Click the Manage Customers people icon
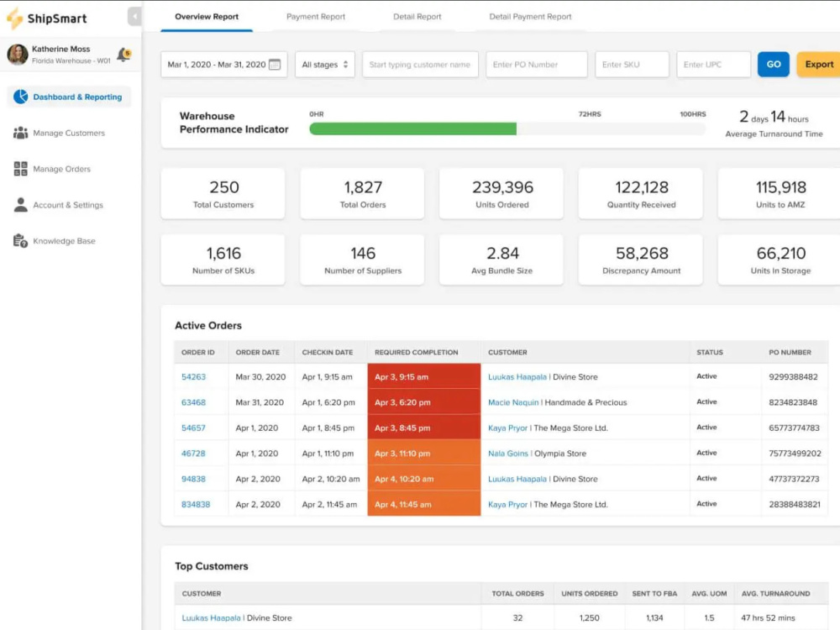This screenshot has width=840, height=630. pyautogui.click(x=20, y=133)
